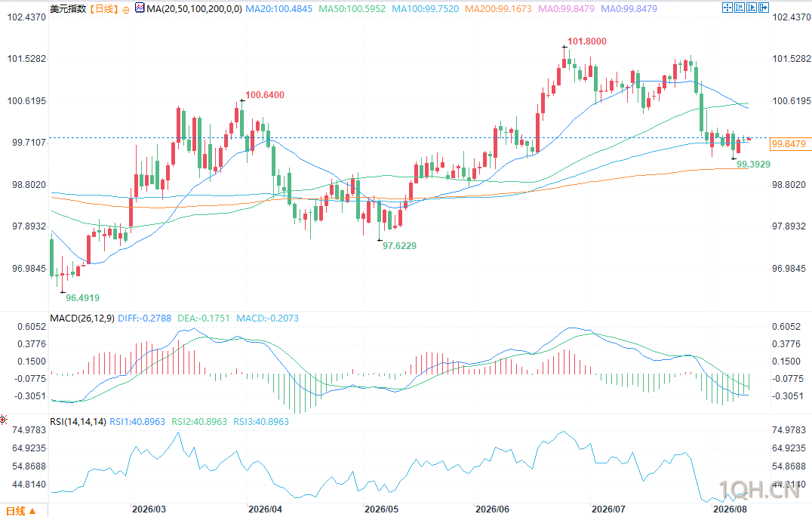
Task: Click the orange 99.8479 current price tag
Action: [789, 144]
